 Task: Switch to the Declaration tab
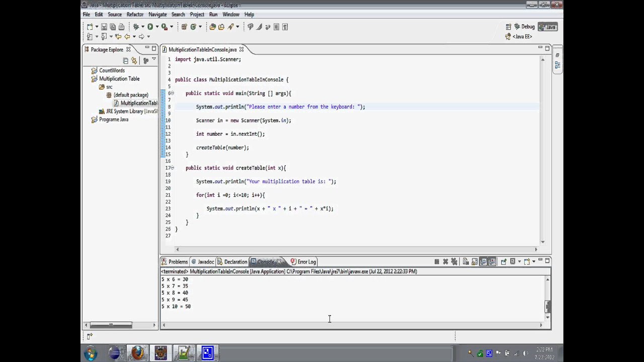click(x=232, y=261)
